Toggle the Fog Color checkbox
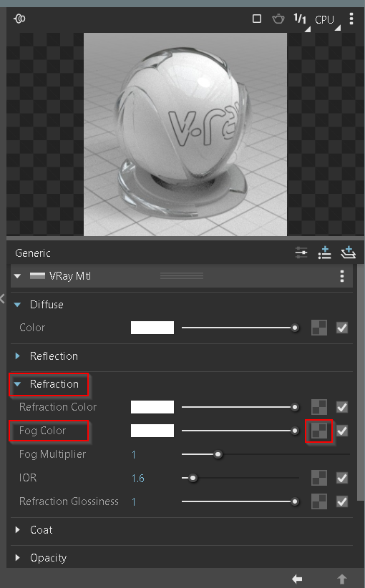Image resolution: width=365 pixels, height=588 pixels. tap(342, 431)
